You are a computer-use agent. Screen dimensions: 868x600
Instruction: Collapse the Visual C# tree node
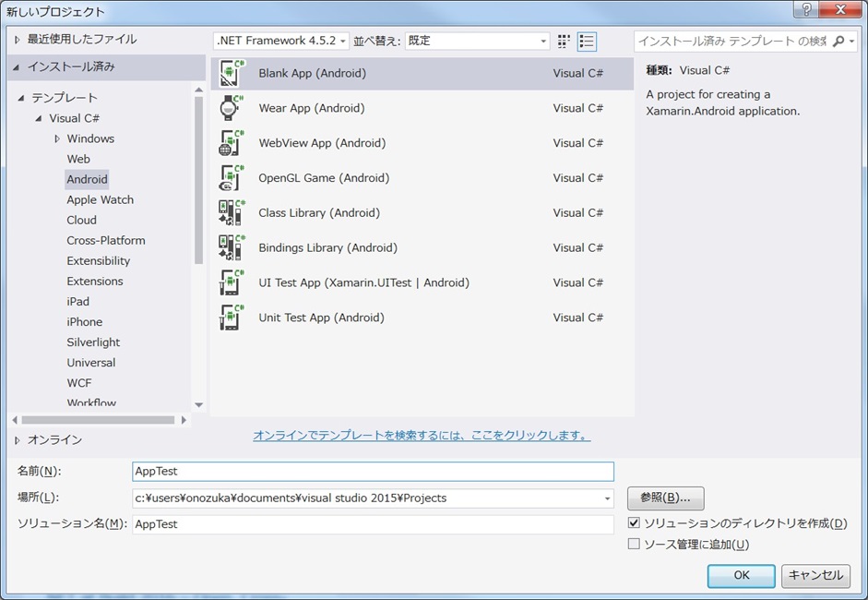click(x=39, y=118)
